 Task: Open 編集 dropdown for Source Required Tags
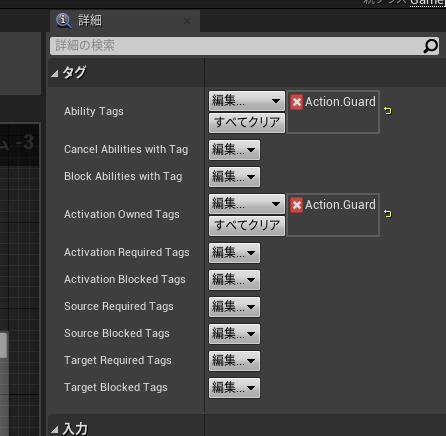pyautogui.click(x=234, y=307)
